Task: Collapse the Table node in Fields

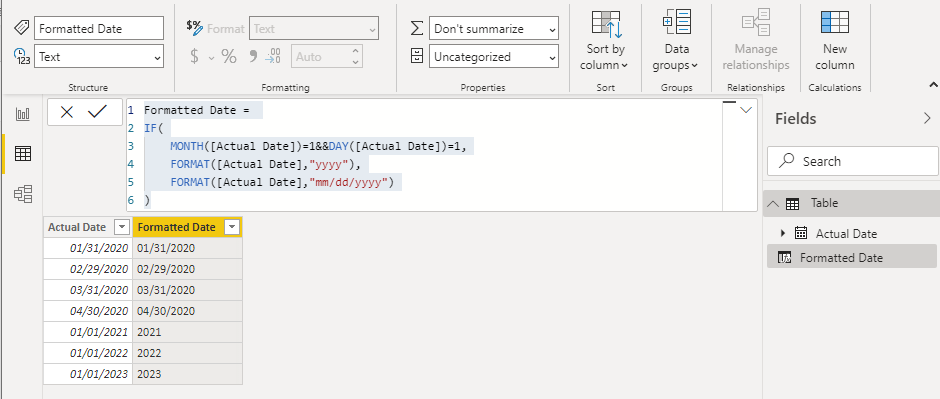Action: coord(773,204)
